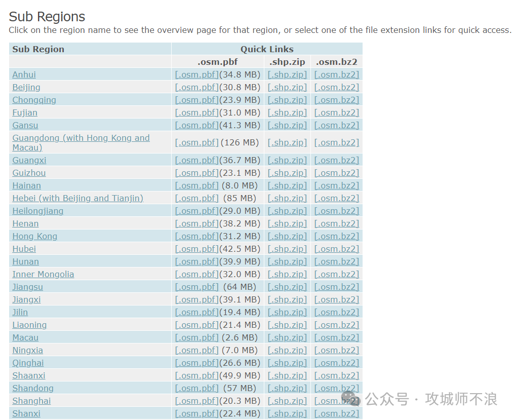Image resolution: width=514 pixels, height=420 pixels.
Task: Download Jiangxi .shp.zip file
Action: (287, 300)
